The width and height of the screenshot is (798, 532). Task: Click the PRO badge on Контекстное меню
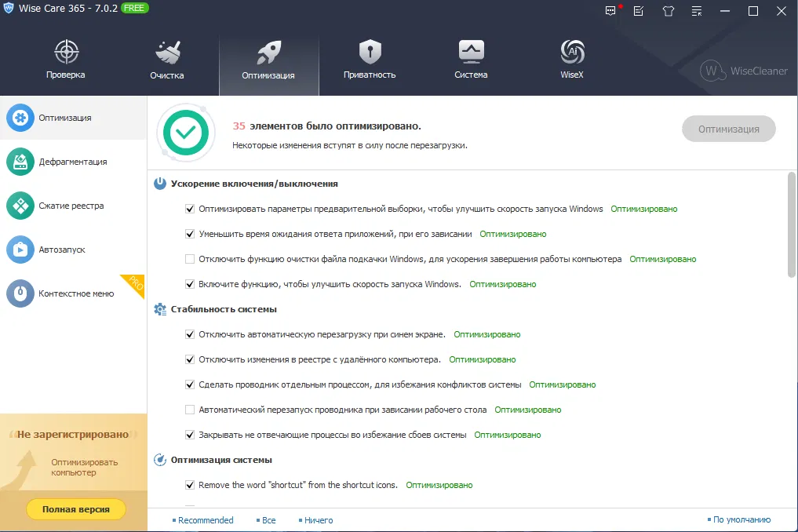(x=136, y=283)
